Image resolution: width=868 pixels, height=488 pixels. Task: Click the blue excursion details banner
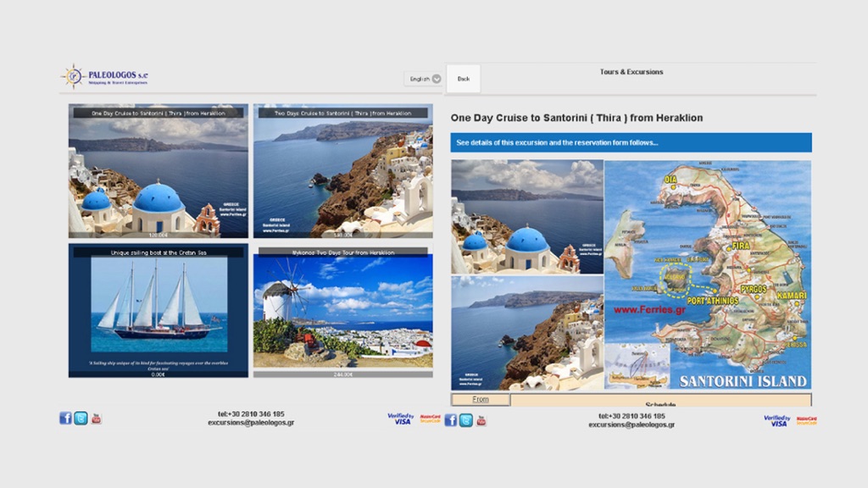(631, 142)
